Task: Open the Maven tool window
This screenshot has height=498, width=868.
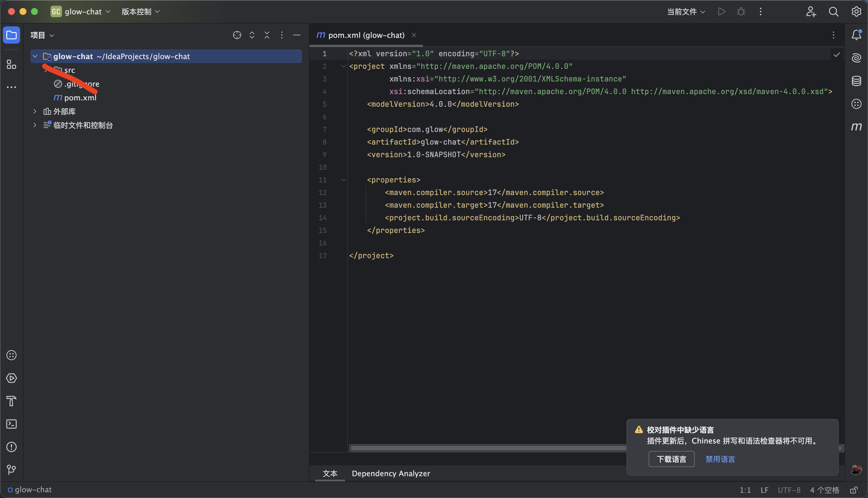Action: tap(856, 127)
